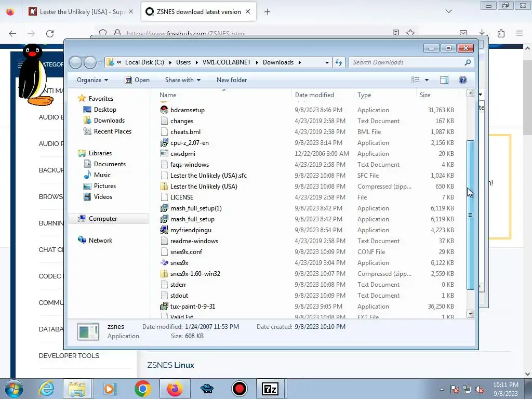Click the Search Downloads input field

click(406, 62)
